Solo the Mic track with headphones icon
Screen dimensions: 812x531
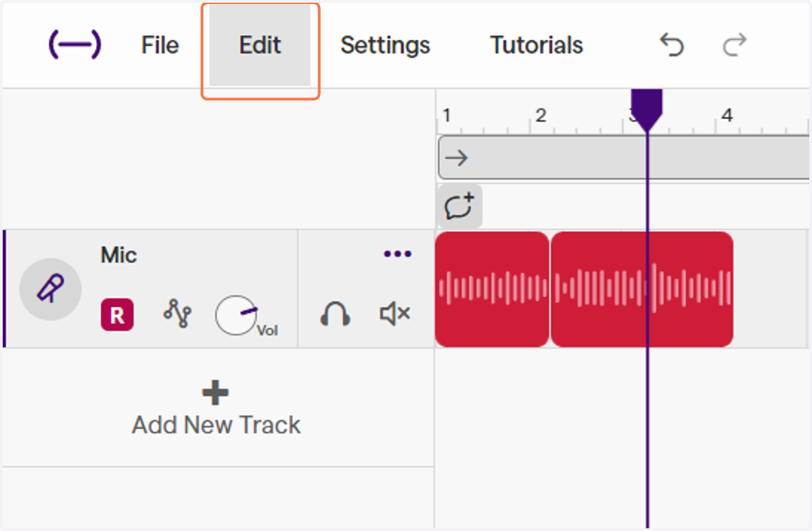pyautogui.click(x=335, y=315)
